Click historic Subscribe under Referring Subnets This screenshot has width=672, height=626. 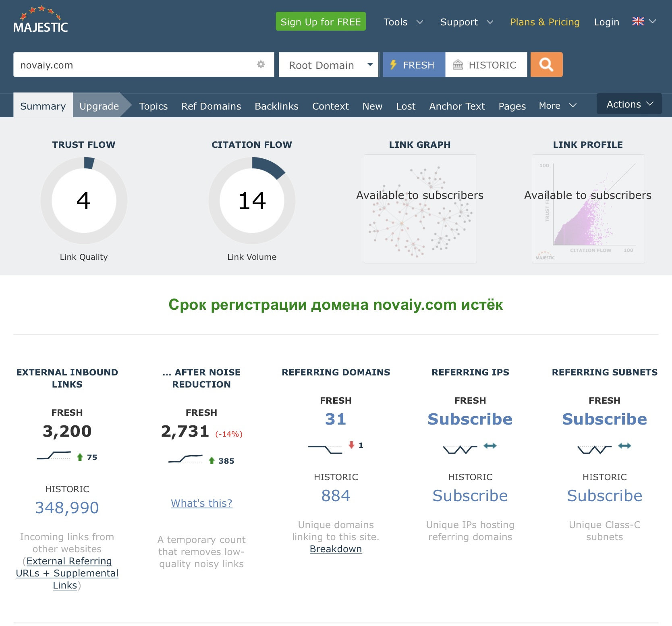click(x=604, y=495)
